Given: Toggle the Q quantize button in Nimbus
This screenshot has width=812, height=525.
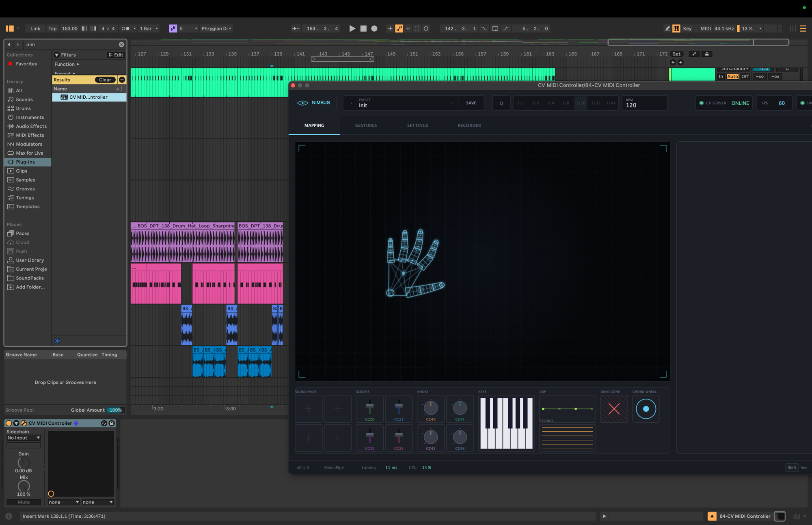Looking at the screenshot, I should pos(501,103).
